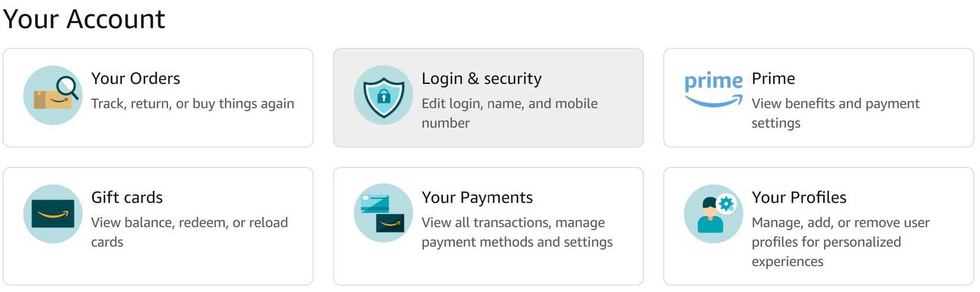The image size is (980, 292).
Task: Click 'Track, return, or buy things again'
Action: (192, 103)
